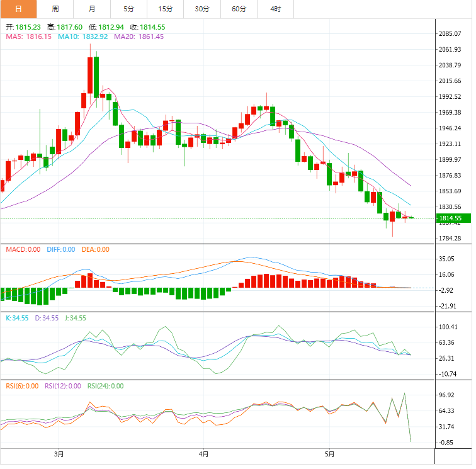Click the MA20: 1861.45 indicator label

pyautogui.click(x=139, y=37)
